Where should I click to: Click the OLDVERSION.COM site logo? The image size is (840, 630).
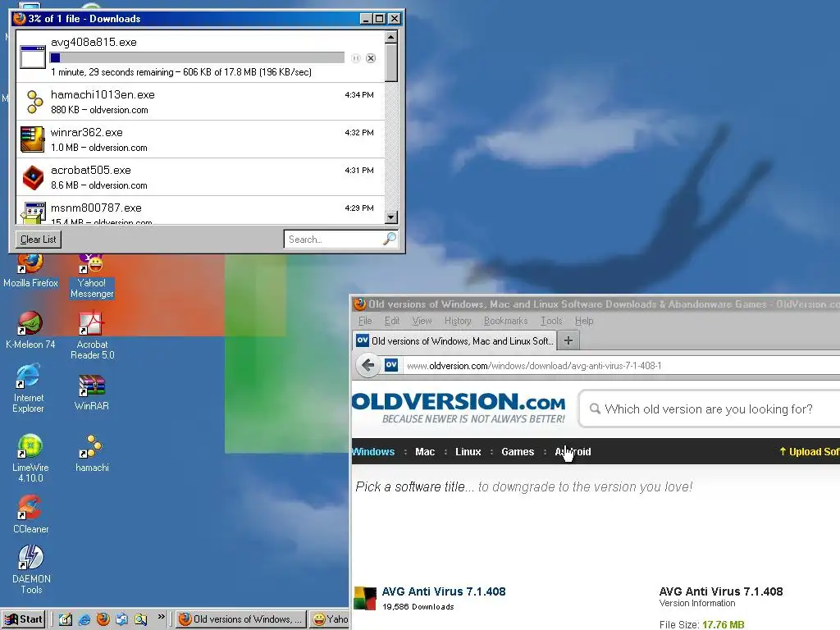click(x=459, y=408)
